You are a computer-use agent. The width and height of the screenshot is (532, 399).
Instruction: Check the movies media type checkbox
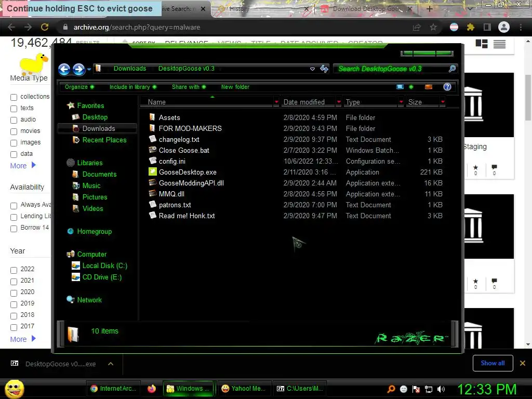tap(14, 131)
